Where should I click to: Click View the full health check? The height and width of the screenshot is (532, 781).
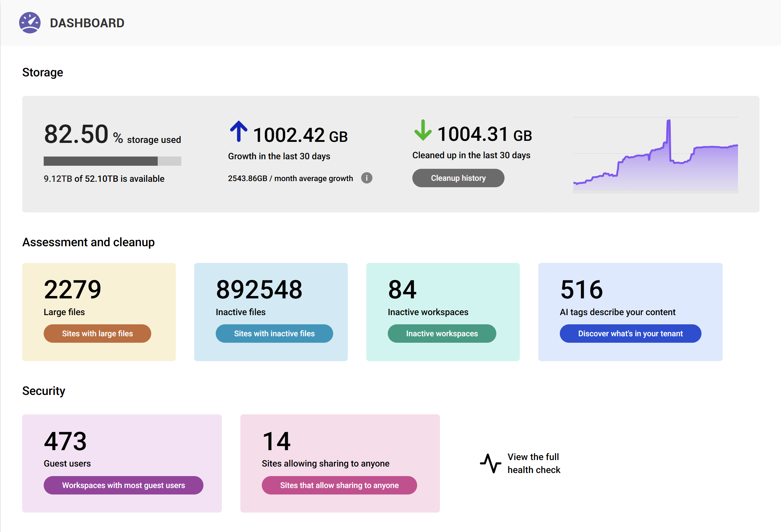click(534, 463)
